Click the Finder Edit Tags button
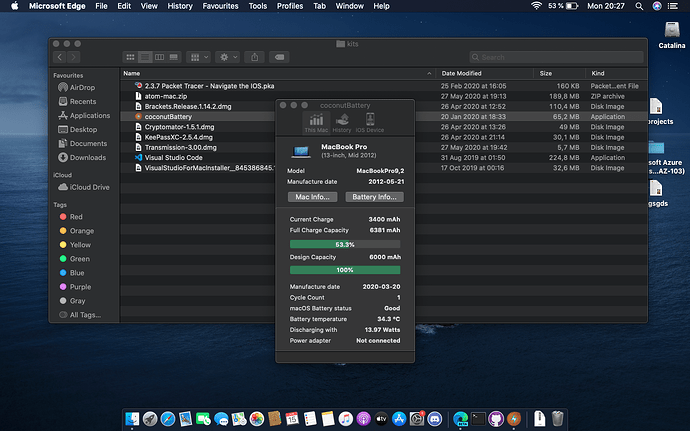This screenshot has width=690, height=431. tap(279, 57)
